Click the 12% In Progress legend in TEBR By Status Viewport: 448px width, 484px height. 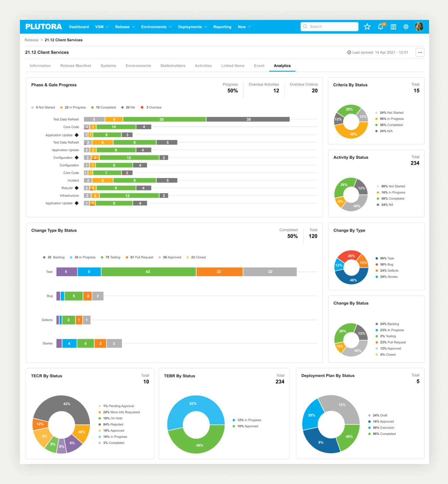point(247,420)
